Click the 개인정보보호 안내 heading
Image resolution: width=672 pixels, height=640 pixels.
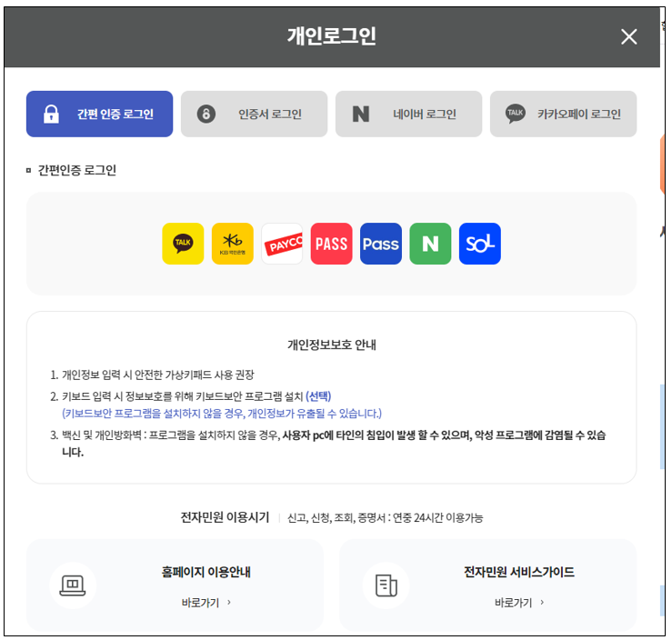tap(332, 345)
